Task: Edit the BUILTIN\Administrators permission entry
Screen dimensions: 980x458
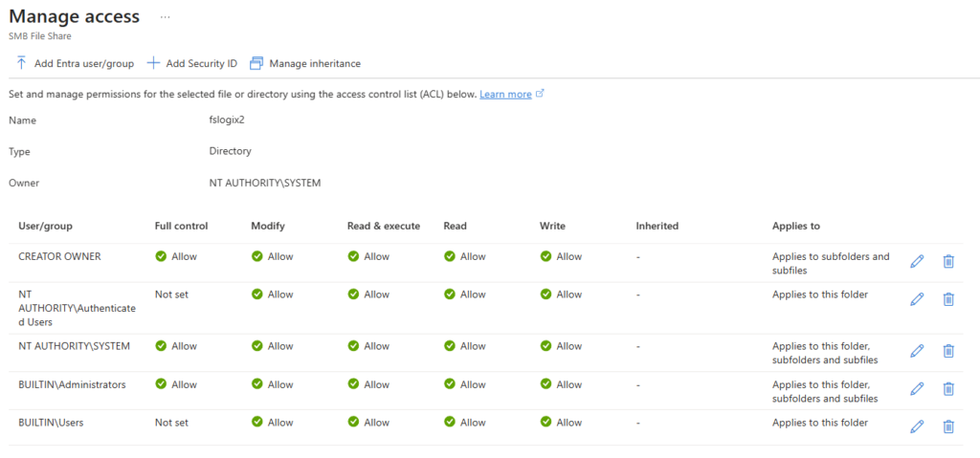Action: (917, 389)
